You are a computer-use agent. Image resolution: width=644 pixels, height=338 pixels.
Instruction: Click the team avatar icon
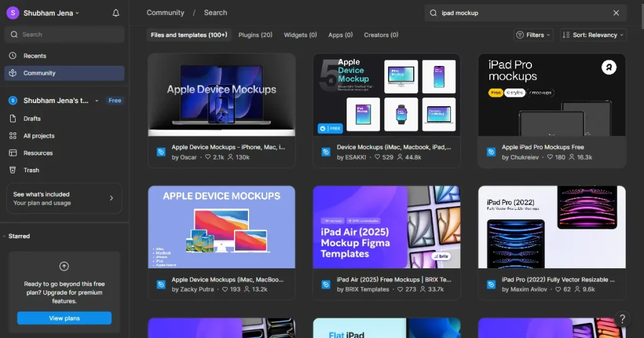[13, 101]
